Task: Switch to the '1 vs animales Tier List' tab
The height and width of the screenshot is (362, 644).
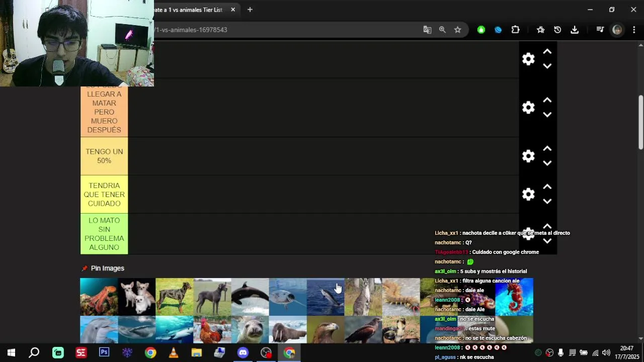Action: (188, 10)
